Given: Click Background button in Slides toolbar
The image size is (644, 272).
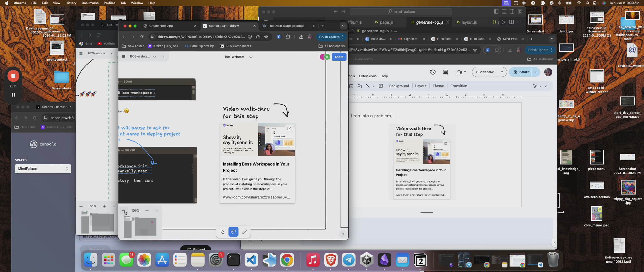Looking at the screenshot, I should [399, 86].
